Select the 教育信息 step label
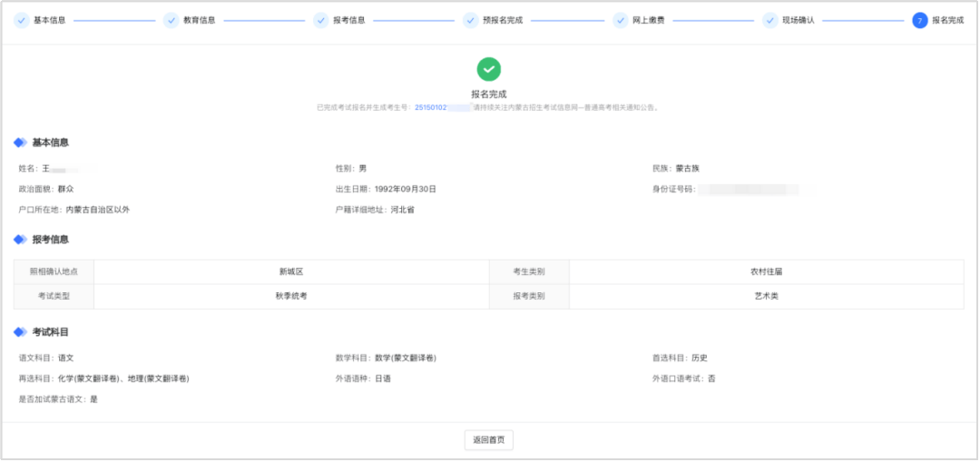Image resolution: width=980 pixels, height=462 pixels. [199, 20]
